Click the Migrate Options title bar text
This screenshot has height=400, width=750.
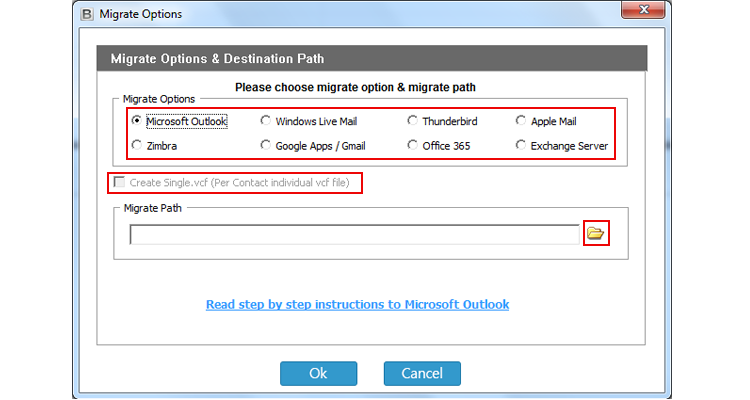coord(141,14)
